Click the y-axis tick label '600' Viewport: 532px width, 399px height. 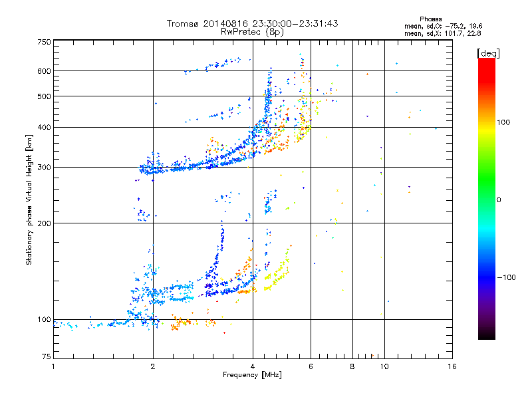point(44,71)
